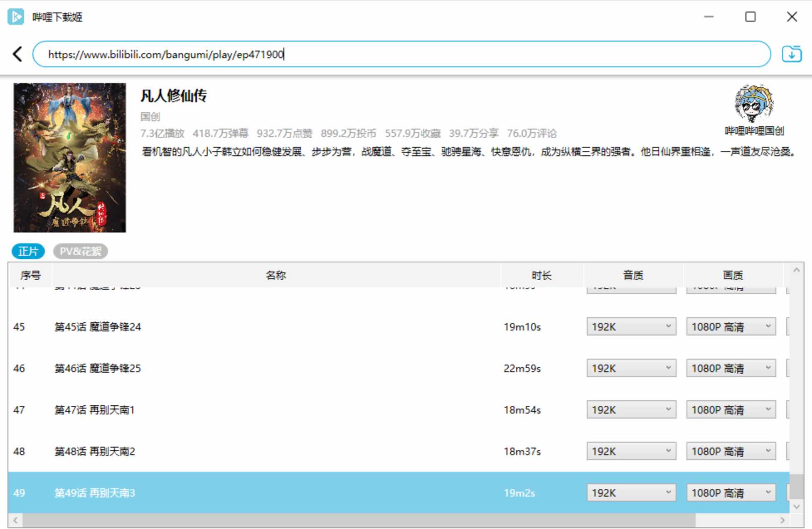Click the 音质 column header

pyautogui.click(x=633, y=275)
